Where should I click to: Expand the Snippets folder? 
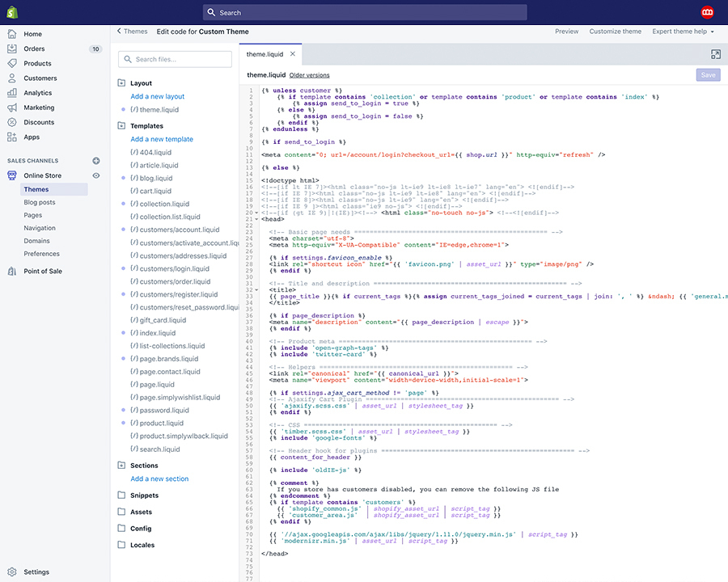[122, 495]
